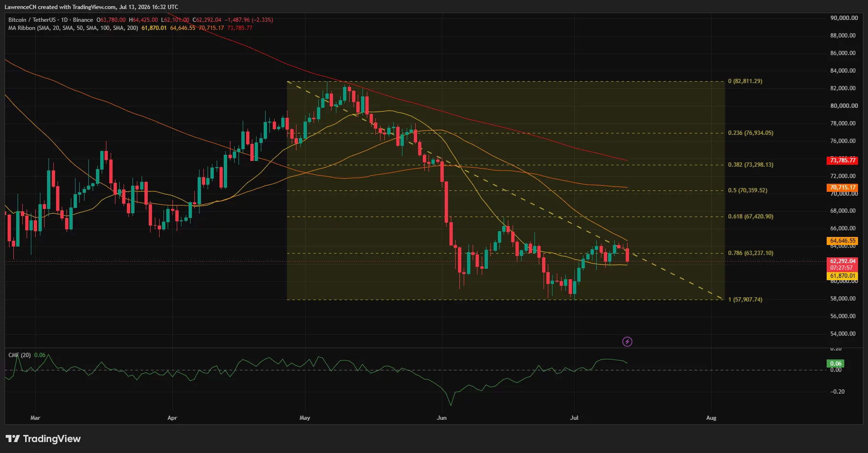Image resolution: width=868 pixels, height=453 pixels.
Task: Click the yellow 61,870.01 SMA 20 price tag
Action: pyautogui.click(x=843, y=276)
